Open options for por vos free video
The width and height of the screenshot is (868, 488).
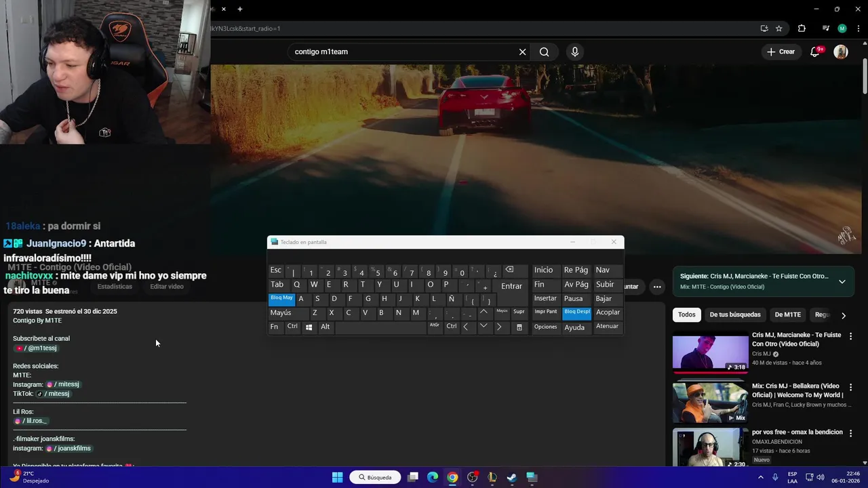850,432
